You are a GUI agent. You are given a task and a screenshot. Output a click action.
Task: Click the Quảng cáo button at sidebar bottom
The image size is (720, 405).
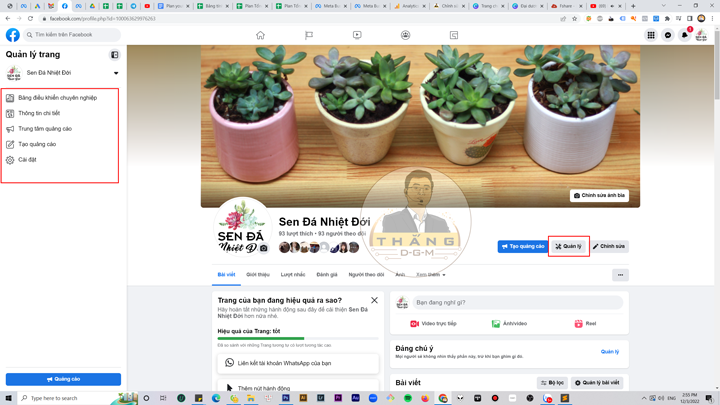pyautogui.click(x=63, y=379)
